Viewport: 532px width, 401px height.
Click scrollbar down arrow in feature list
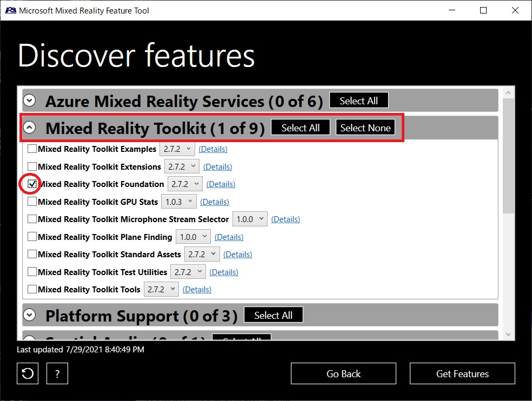pyautogui.click(x=508, y=334)
